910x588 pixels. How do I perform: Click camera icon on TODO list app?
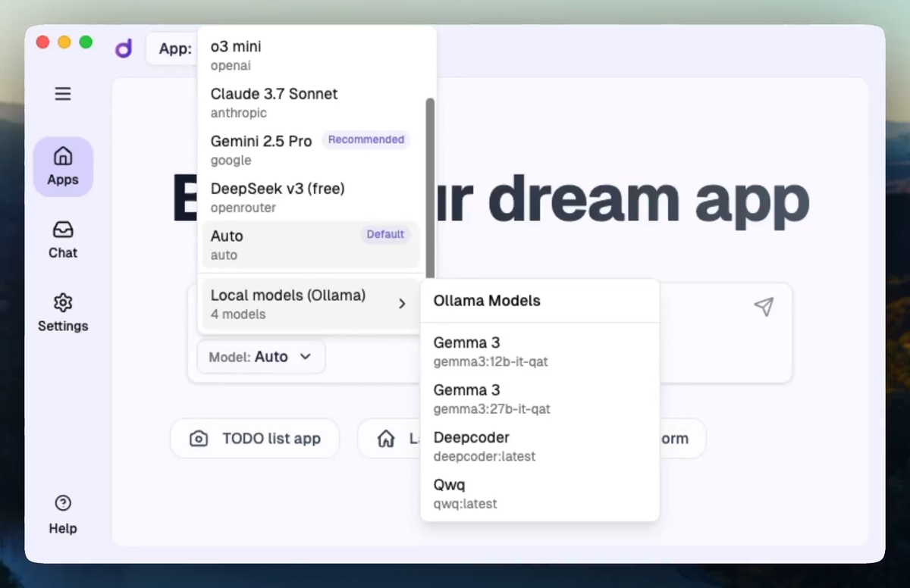199,439
